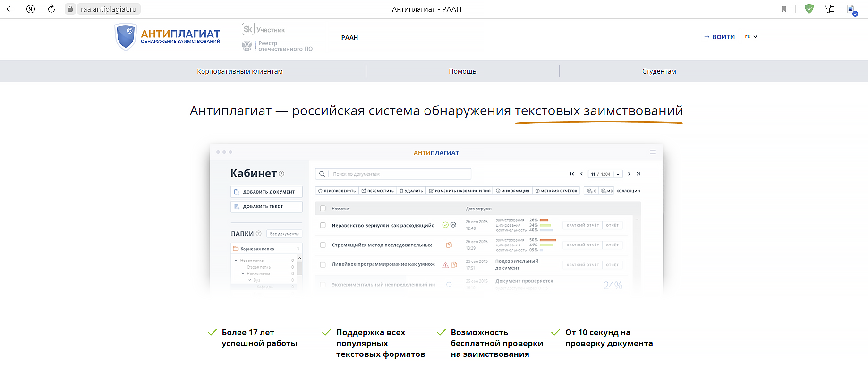Open the ru language dropdown
The width and height of the screenshot is (868, 371).
coord(751,36)
